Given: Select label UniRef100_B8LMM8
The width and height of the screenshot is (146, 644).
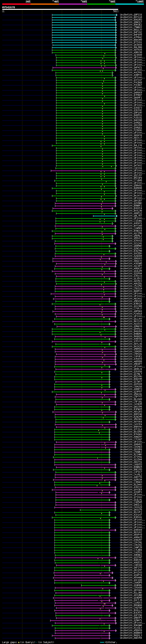Looking at the screenshot, I should [131, 48].
